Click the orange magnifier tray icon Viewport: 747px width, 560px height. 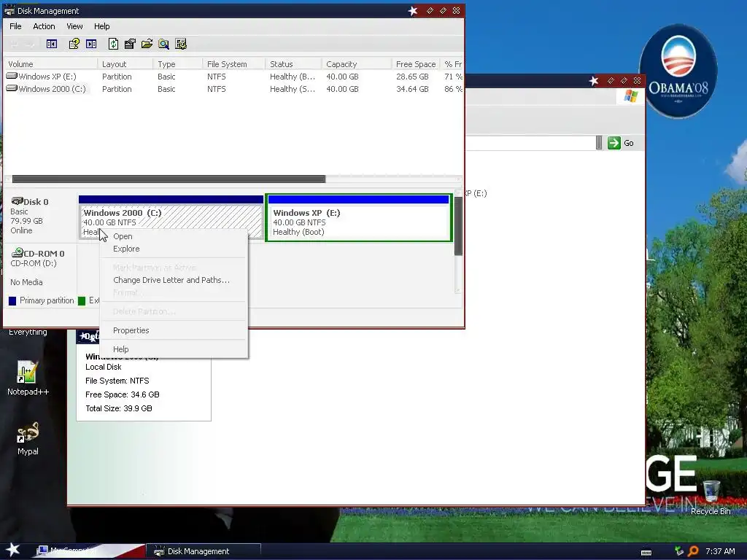pos(693,551)
